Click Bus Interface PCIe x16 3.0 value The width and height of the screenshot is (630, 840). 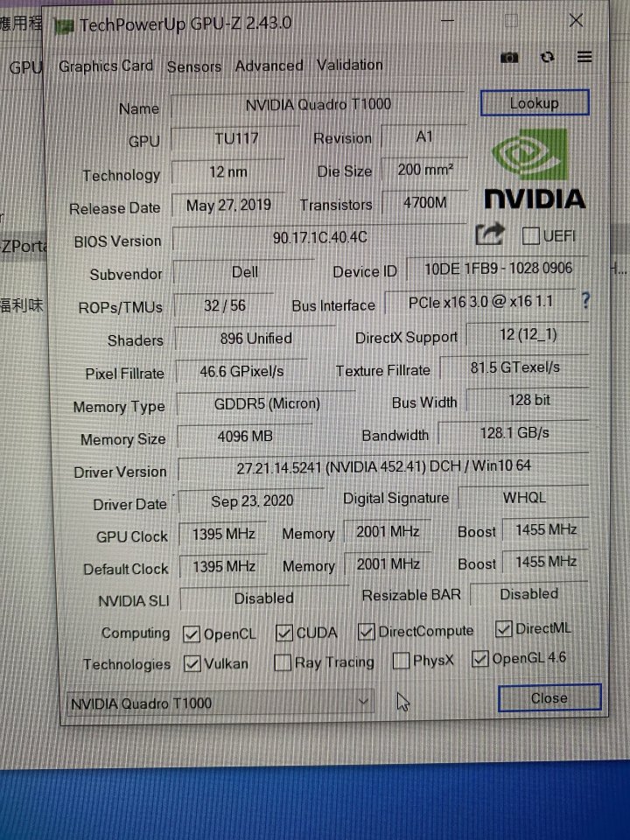480,302
